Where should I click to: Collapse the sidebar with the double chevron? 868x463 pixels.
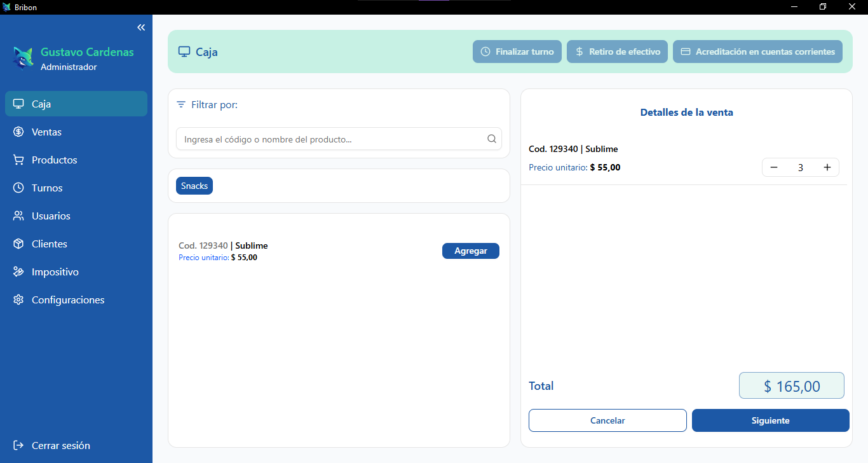(141, 27)
